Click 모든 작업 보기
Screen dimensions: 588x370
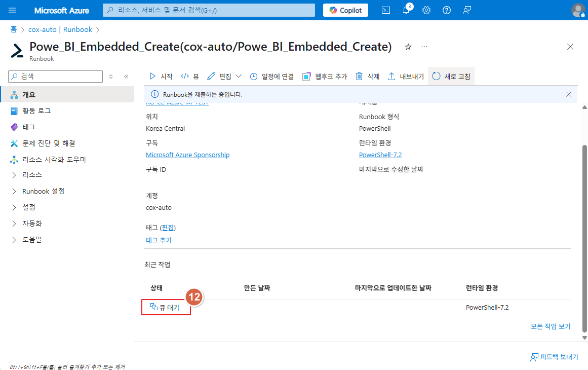[551, 326]
